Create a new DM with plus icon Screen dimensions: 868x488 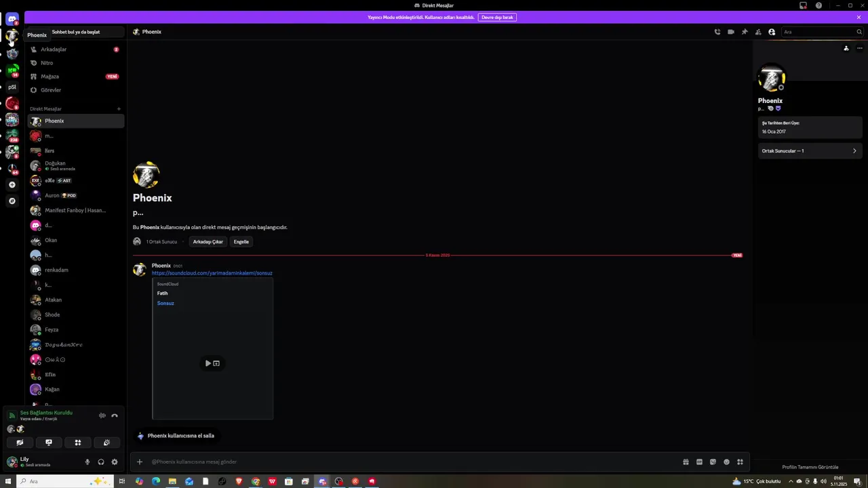pyautogui.click(x=119, y=108)
